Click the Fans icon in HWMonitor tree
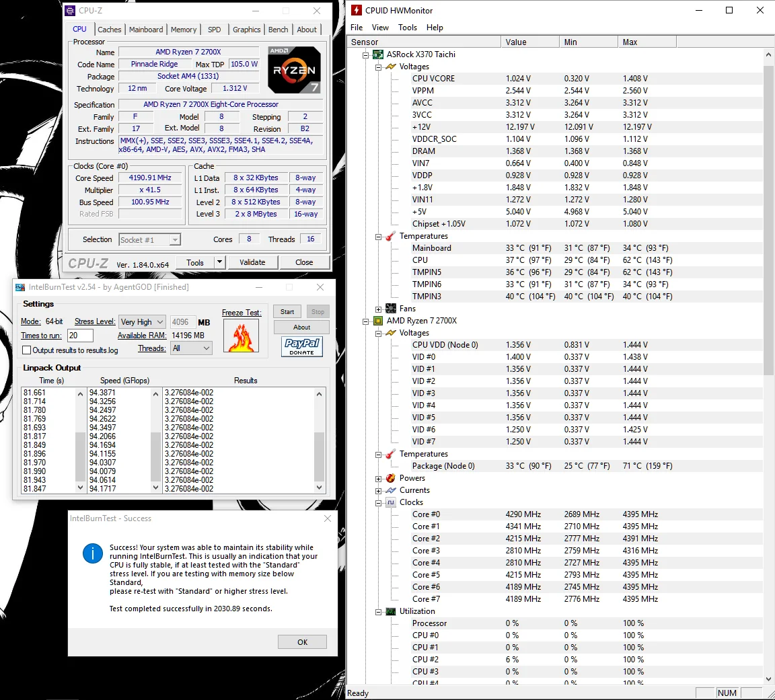Screen dimensions: 775x700 [x=391, y=309]
